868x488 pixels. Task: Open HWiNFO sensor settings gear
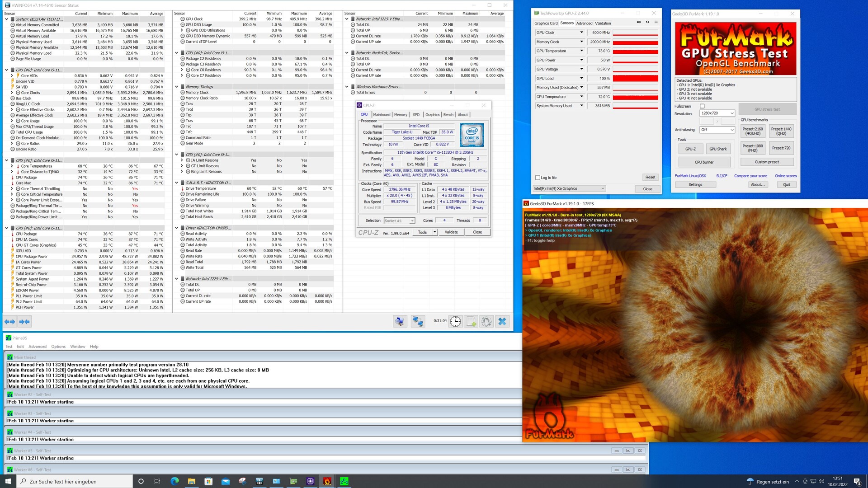pyautogui.click(x=486, y=321)
